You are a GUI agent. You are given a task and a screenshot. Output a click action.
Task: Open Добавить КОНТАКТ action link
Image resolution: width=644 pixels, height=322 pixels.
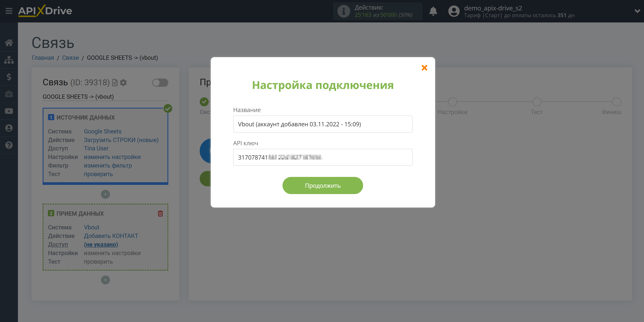111,236
